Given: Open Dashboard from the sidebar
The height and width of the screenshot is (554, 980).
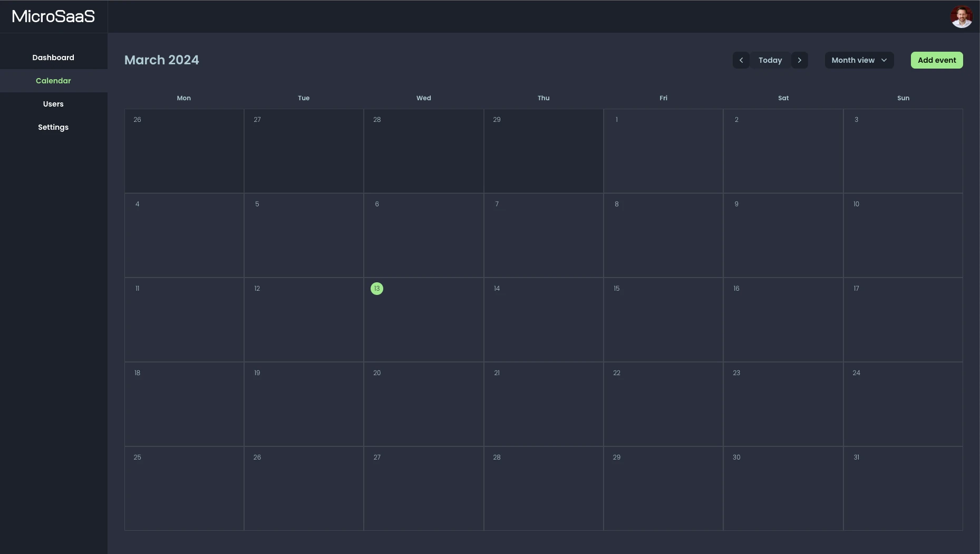Looking at the screenshot, I should (x=53, y=58).
